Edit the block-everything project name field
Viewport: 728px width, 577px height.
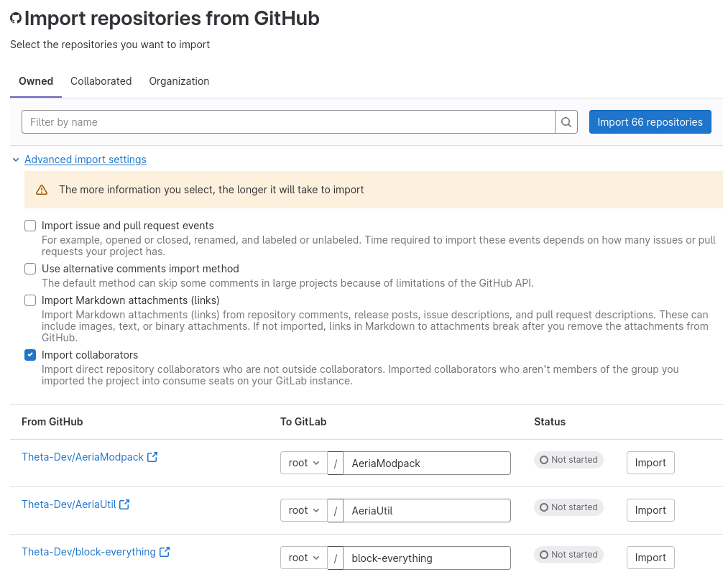click(x=427, y=558)
